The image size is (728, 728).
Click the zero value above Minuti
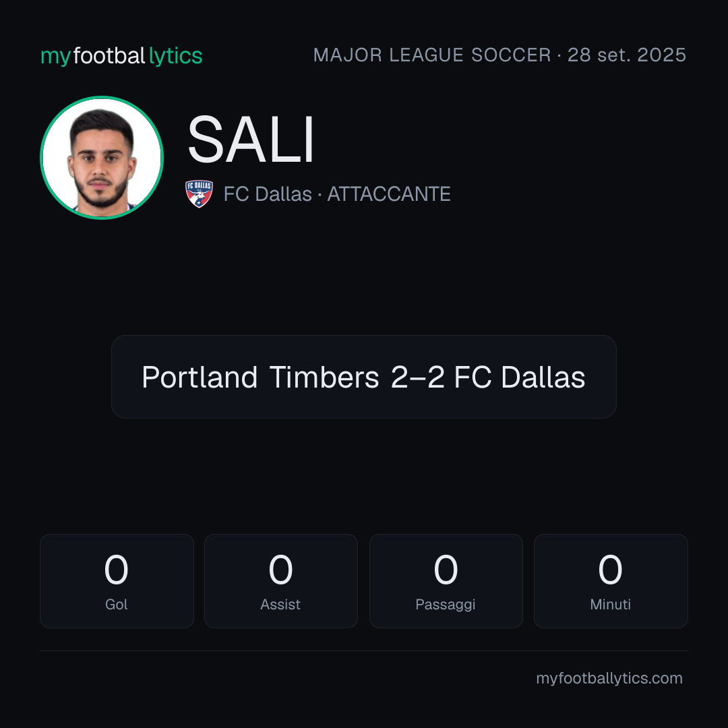pos(610,569)
